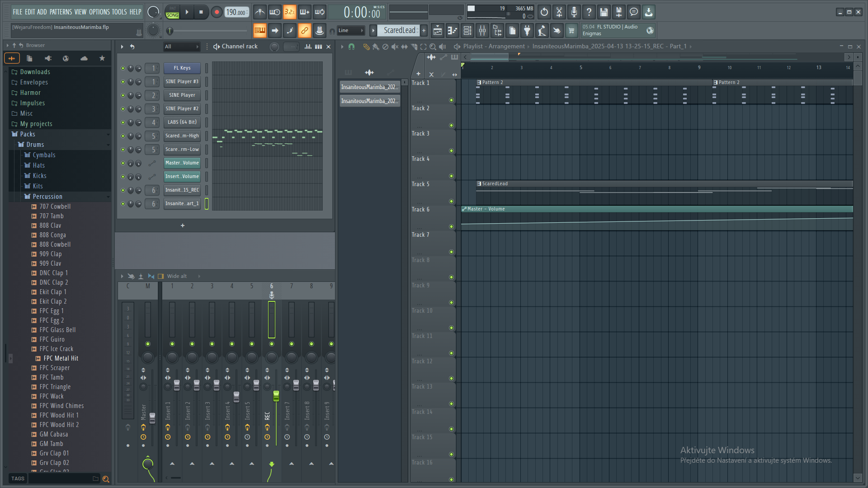Open the channel rack options arrow menu
Image resolution: width=868 pixels, height=488 pixels.
(122, 47)
